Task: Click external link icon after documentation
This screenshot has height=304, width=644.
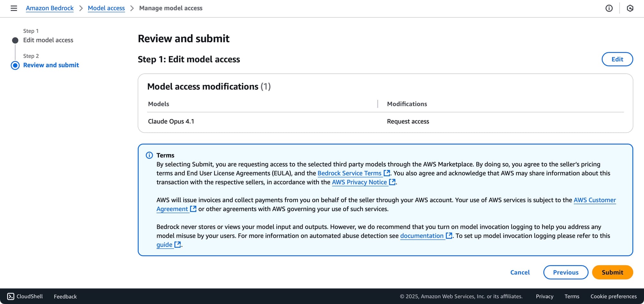Action: tap(449, 236)
